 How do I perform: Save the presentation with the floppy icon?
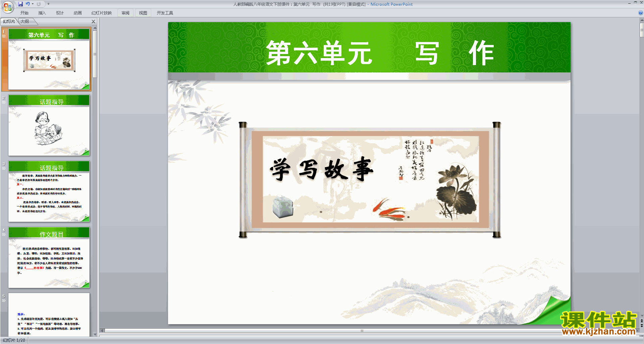(20, 4)
